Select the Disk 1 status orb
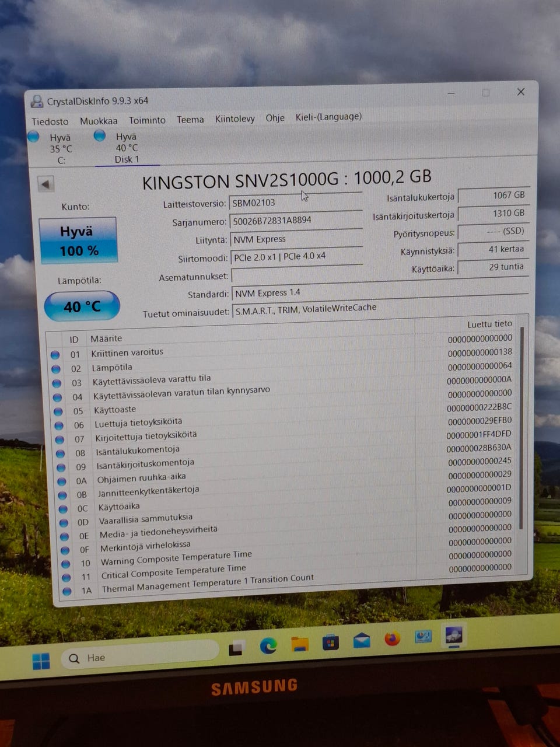 click(x=100, y=135)
